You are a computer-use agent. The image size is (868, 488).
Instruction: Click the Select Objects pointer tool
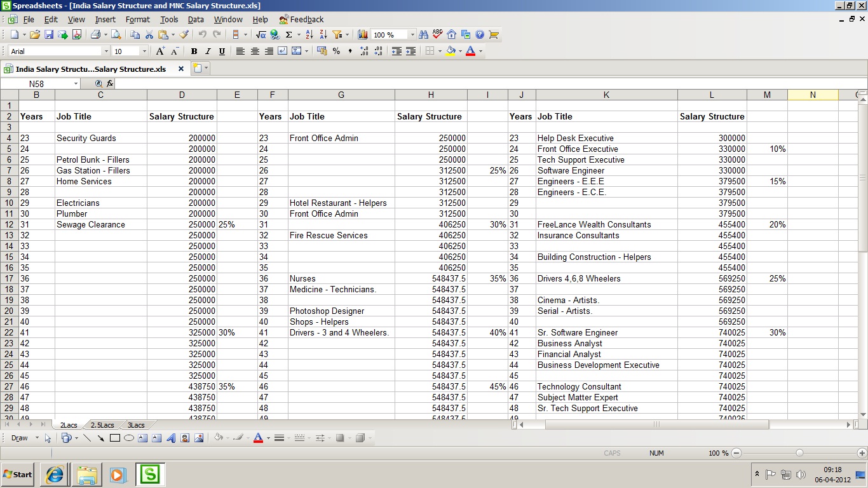tap(48, 438)
